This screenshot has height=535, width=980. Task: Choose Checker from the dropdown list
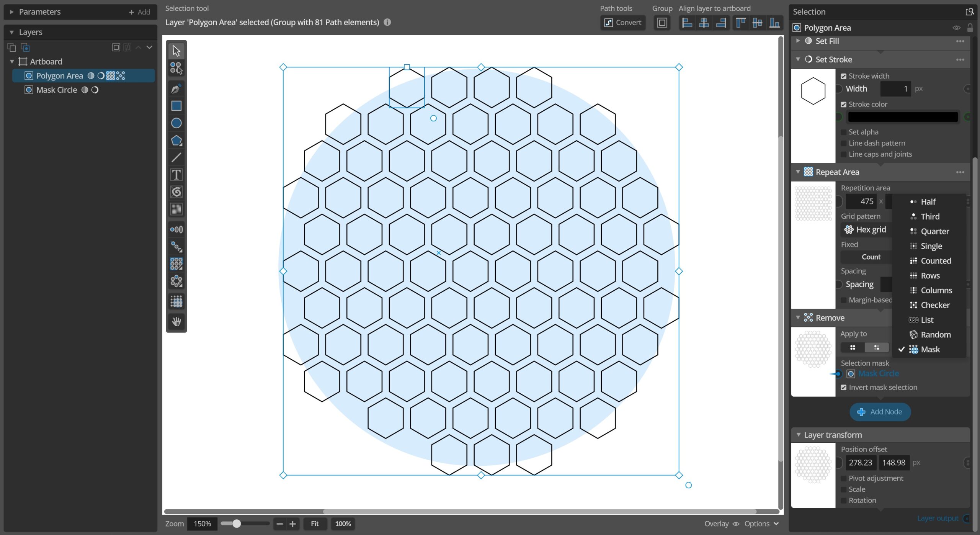[x=935, y=305]
